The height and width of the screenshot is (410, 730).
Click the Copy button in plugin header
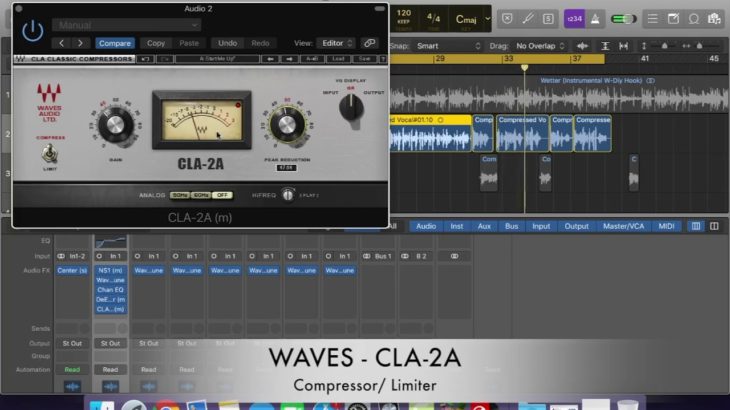(x=156, y=43)
